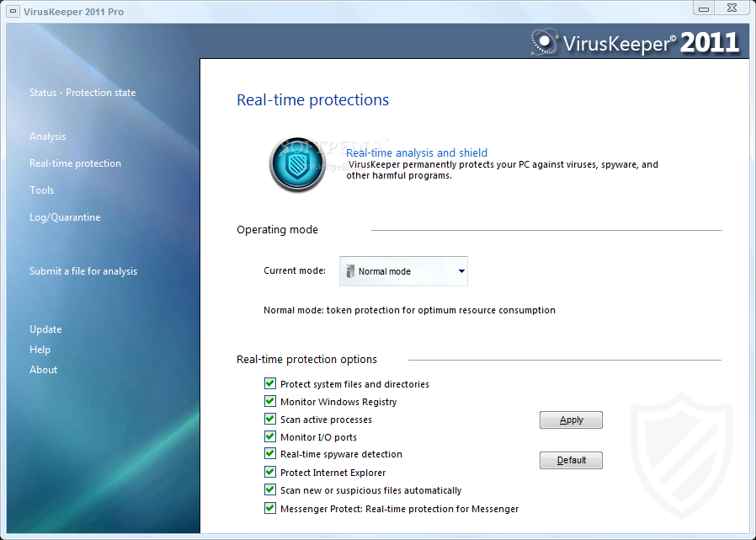Toggle Protect system files and directories
The height and width of the screenshot is (540, 756).
270,383
